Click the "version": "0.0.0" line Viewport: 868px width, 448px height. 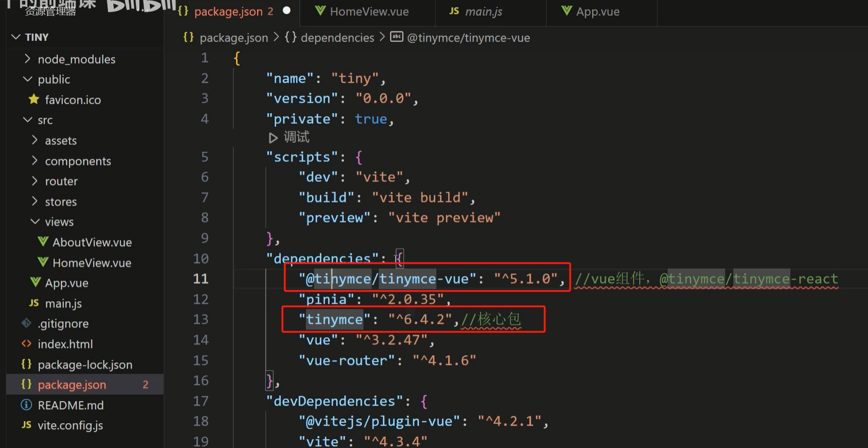pyautogui.click(x=342, y=98)
